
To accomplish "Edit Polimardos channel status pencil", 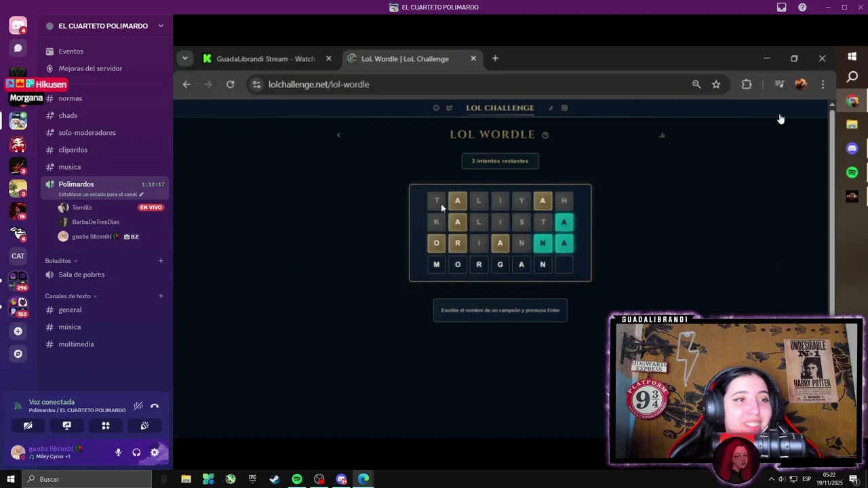I will coord(141,195).
